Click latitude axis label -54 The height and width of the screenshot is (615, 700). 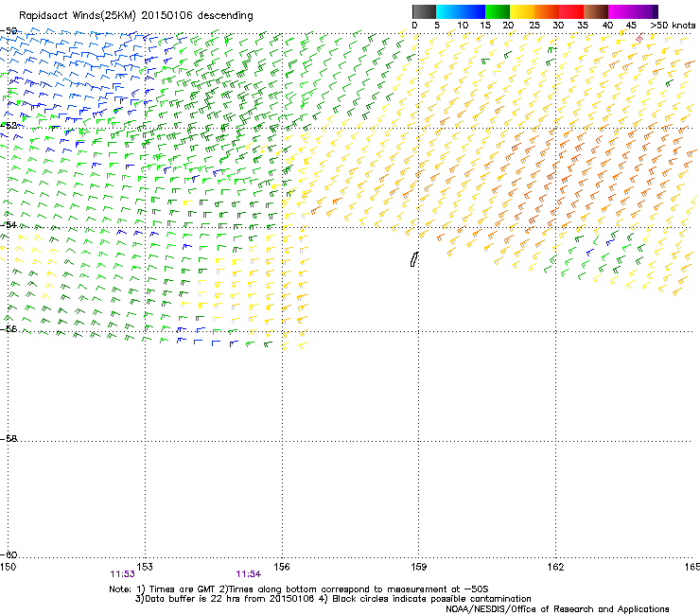[9, 224]
